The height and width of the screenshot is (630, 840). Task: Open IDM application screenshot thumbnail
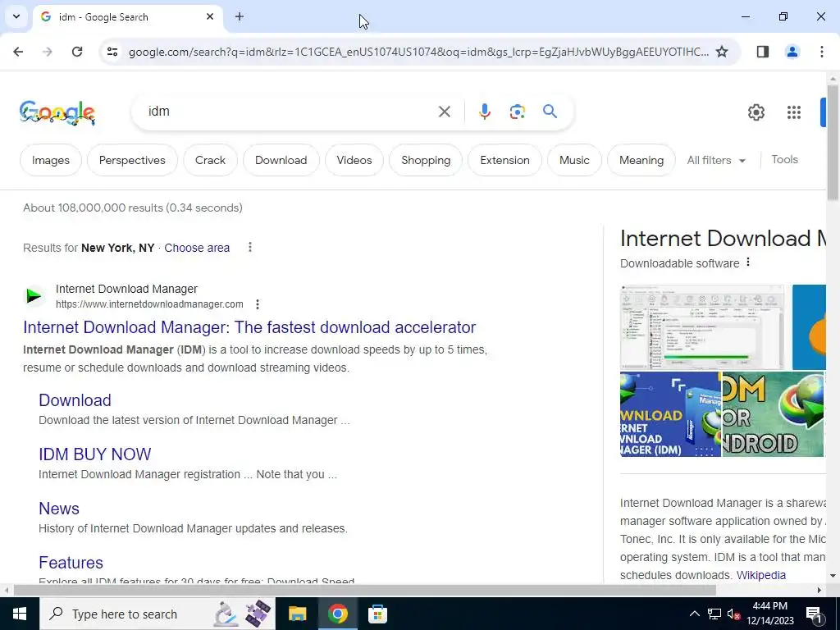click(x=702, y=327)
